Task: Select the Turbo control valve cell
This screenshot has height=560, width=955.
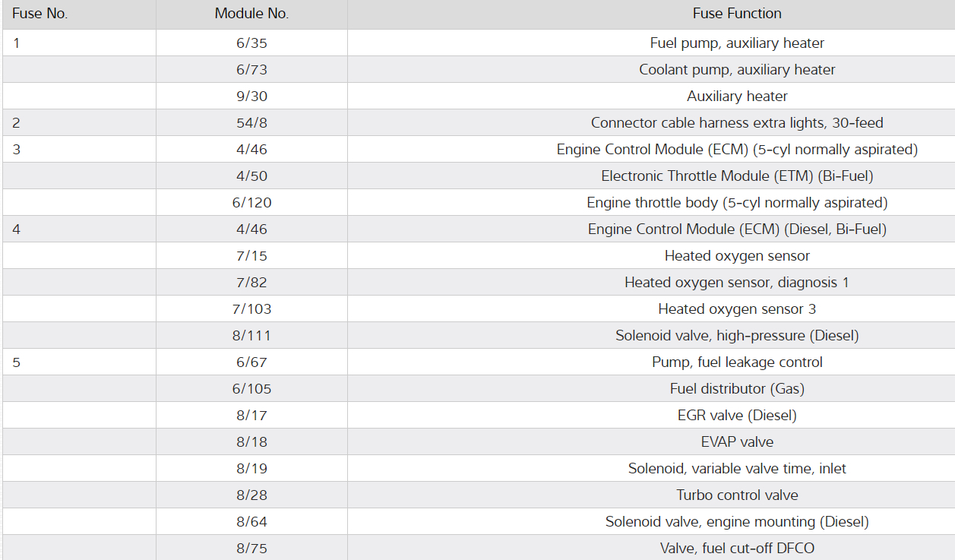Action: pyautogui.click(x=736, y=495)
